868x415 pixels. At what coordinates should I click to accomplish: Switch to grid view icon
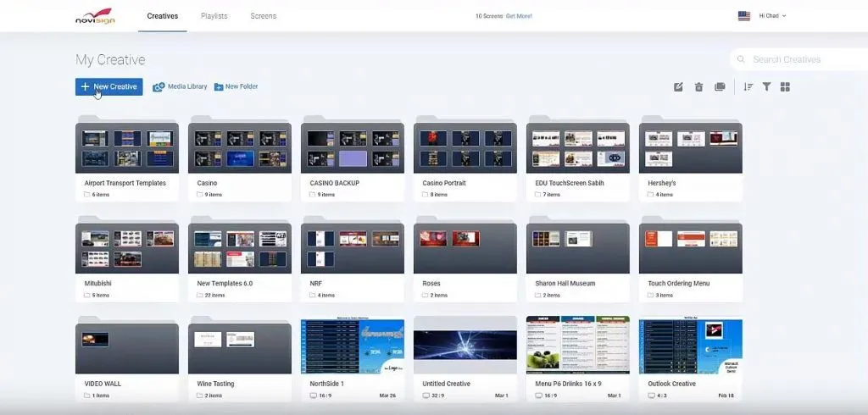pos(785,86)
